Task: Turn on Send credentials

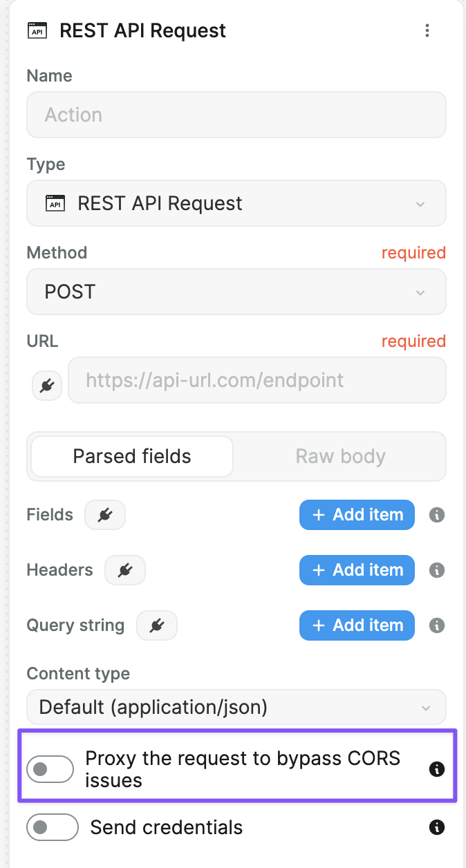Action: coord(53,827)
